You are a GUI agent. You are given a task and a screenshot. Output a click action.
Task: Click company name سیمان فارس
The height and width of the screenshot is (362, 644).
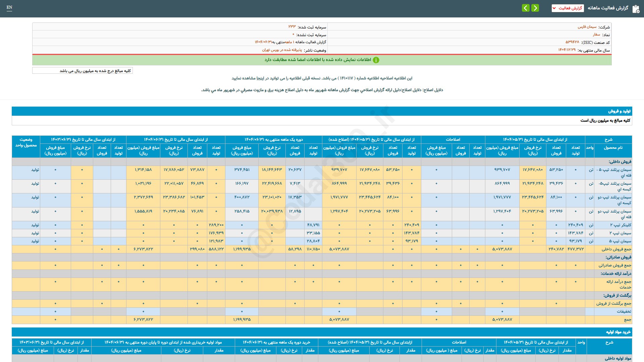[587, 27]
